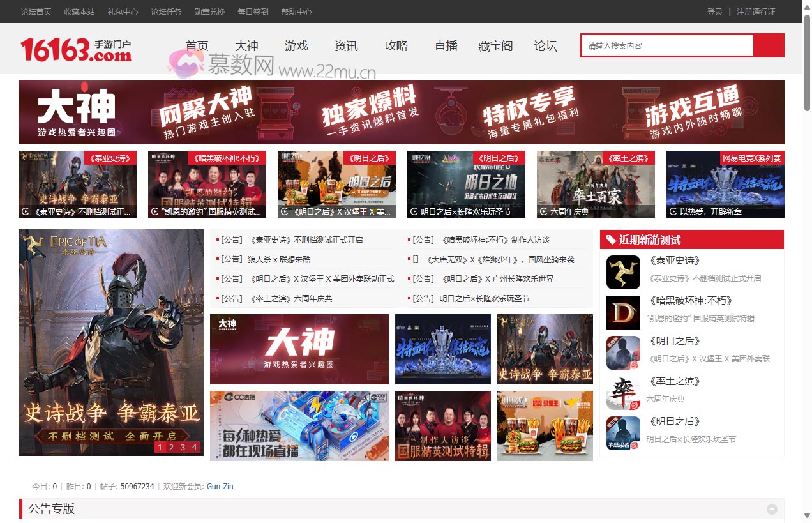Click the 《明日之后》 game icon in 近期新游测试
This screenshot has width=812, height=523.
point(623,352)
